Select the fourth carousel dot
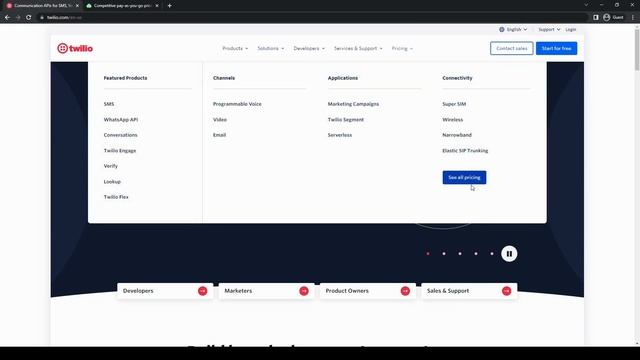 [x=476, y=254]
